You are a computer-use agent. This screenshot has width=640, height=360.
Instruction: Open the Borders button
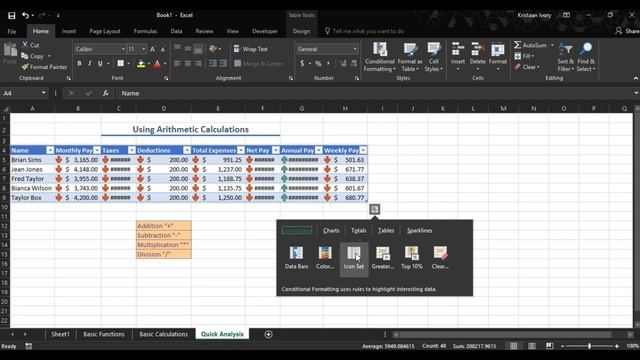click(120, 63)
